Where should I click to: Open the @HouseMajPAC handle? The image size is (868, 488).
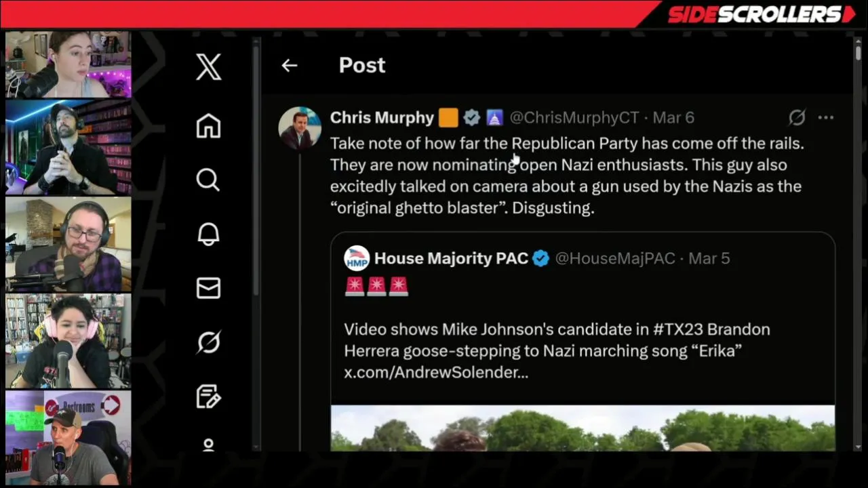615,258
